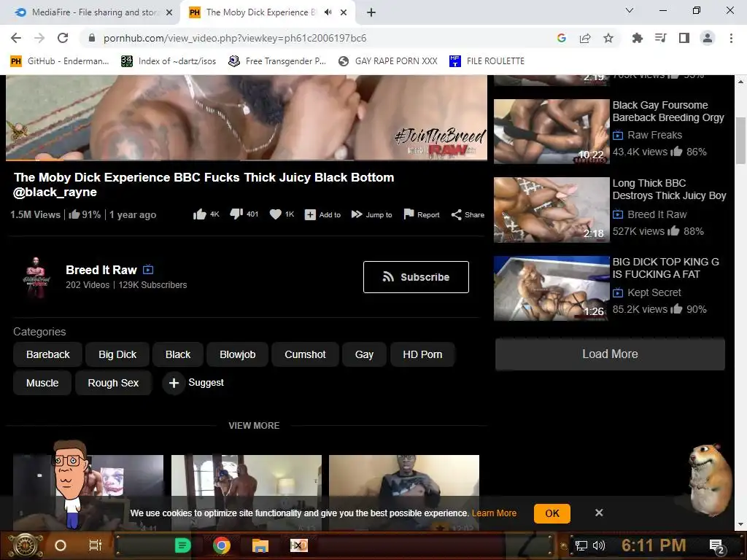
Task: Click the page vertical scrollbar thumb
Action: (741, 141)
